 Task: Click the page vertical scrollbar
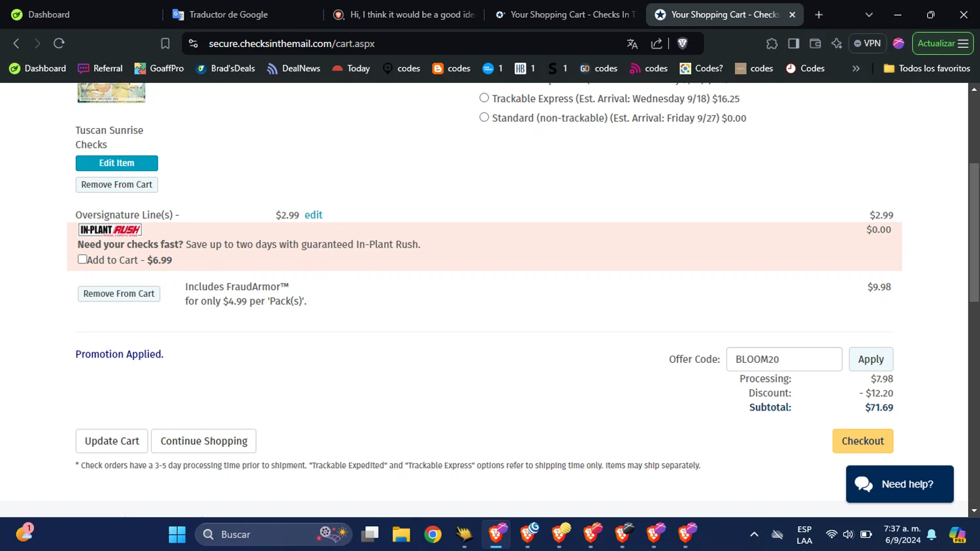click(974, 232)
